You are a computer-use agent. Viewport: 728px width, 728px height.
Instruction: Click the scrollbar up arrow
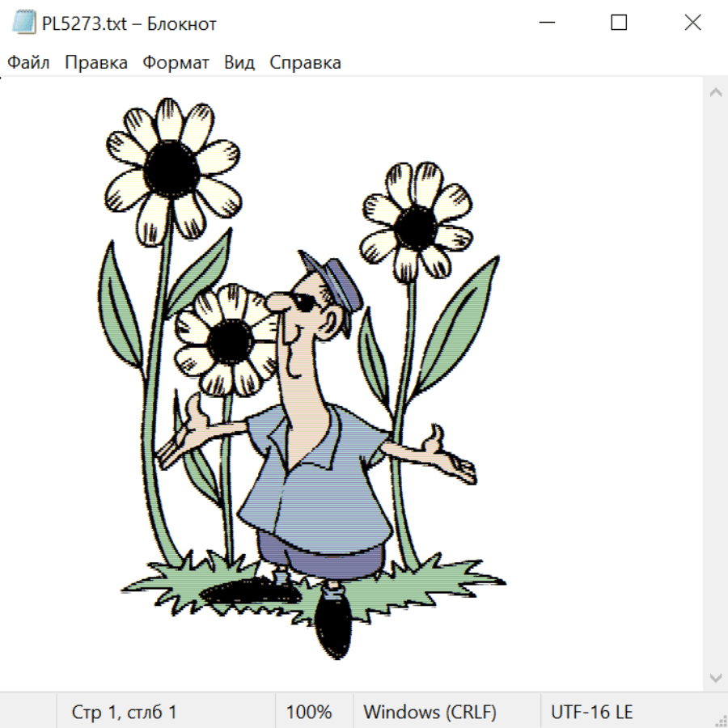click(x=715, y=92)
